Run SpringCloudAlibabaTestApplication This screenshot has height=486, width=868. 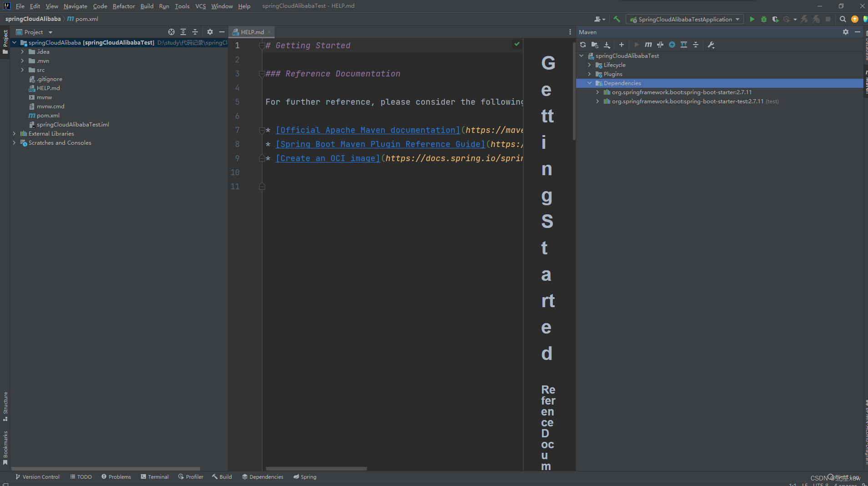[752, 19]
